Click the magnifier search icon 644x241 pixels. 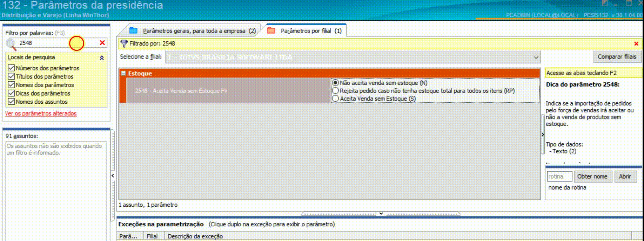tap(11, 44)
